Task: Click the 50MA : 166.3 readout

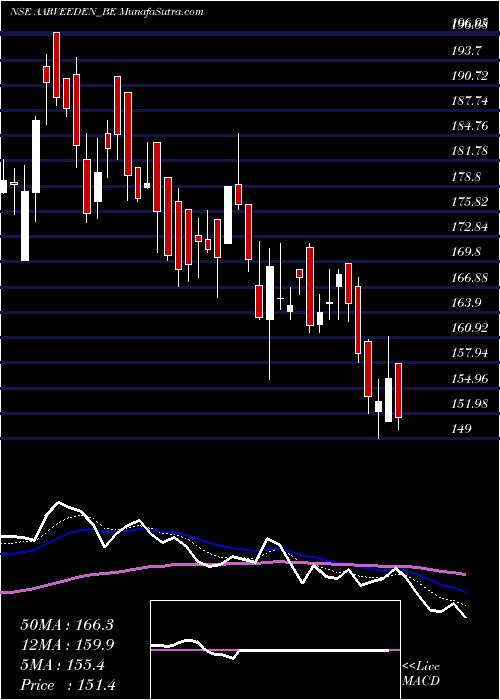Action: click(x=67, y=625)
